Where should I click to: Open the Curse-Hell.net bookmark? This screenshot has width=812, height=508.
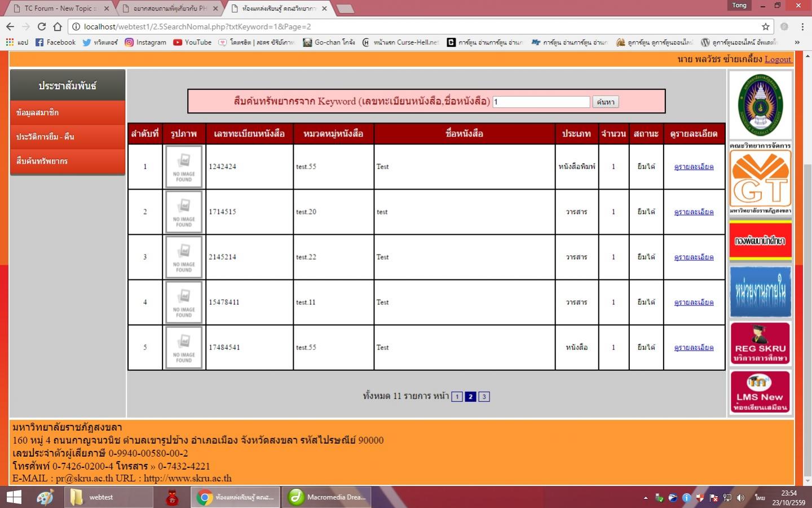(x=400, y=42)
